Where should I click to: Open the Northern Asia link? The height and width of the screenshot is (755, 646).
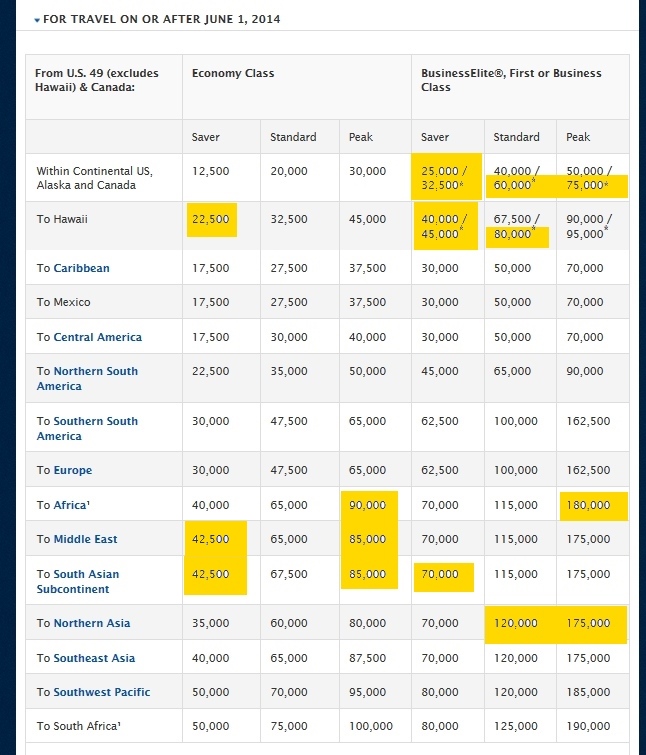(x=91, y=623)
